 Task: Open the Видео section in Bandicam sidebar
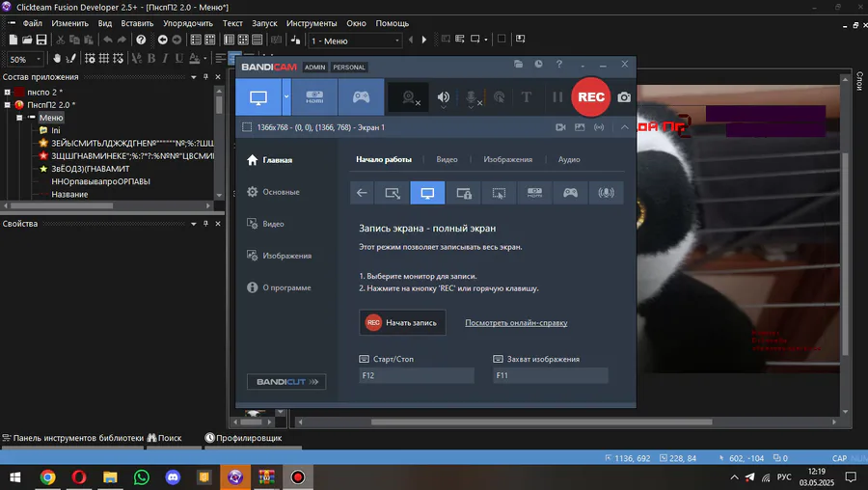[266, 224]
